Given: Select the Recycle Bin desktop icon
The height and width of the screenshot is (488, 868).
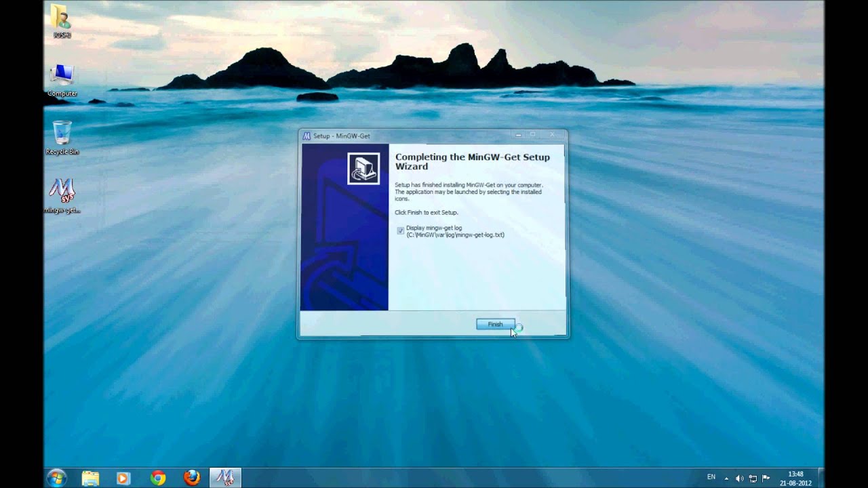Looking at the screenshot, I should click(62, 138).
